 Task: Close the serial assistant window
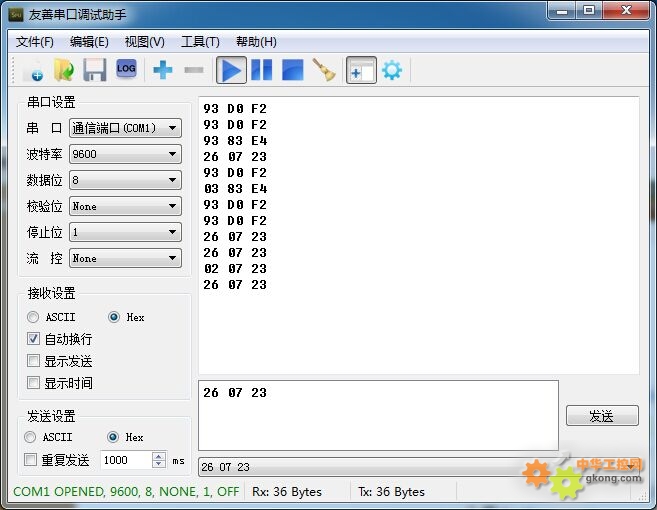(x=626, y=10)
